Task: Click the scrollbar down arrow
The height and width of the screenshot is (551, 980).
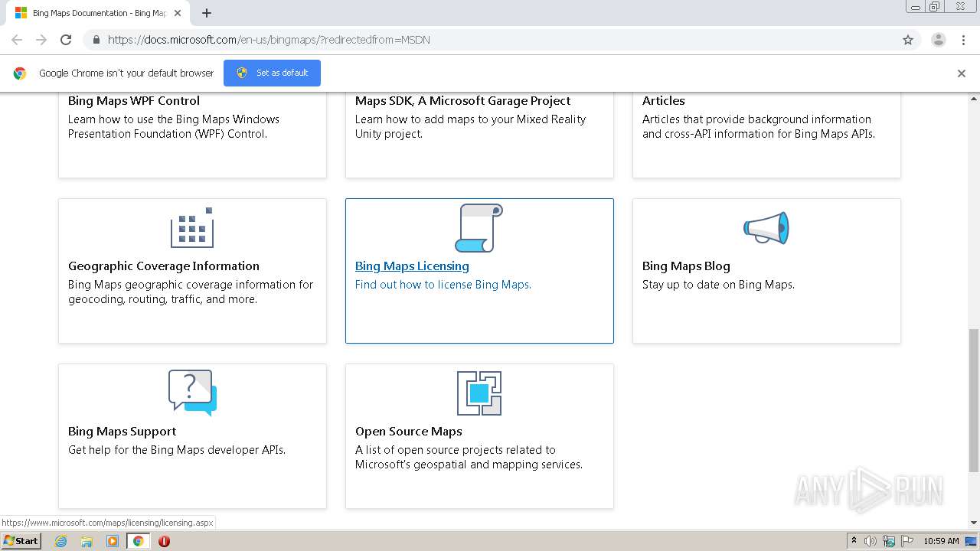Action: point(974,523)
